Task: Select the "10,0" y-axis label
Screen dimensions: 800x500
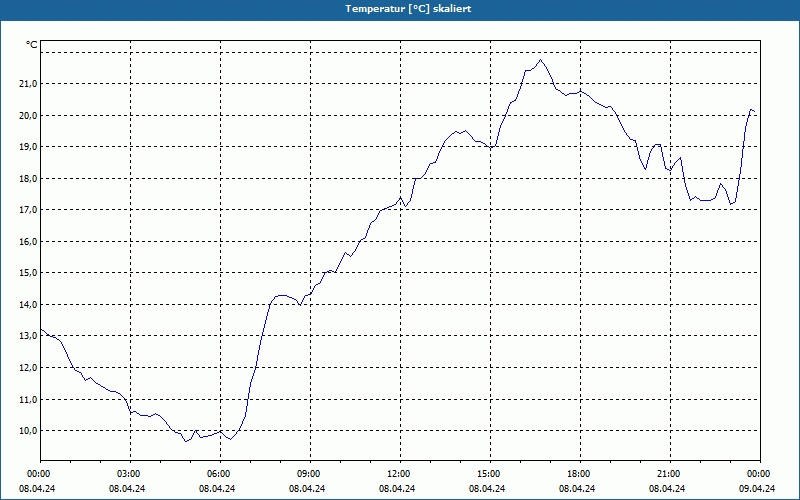Action: (x=28, y=431)
